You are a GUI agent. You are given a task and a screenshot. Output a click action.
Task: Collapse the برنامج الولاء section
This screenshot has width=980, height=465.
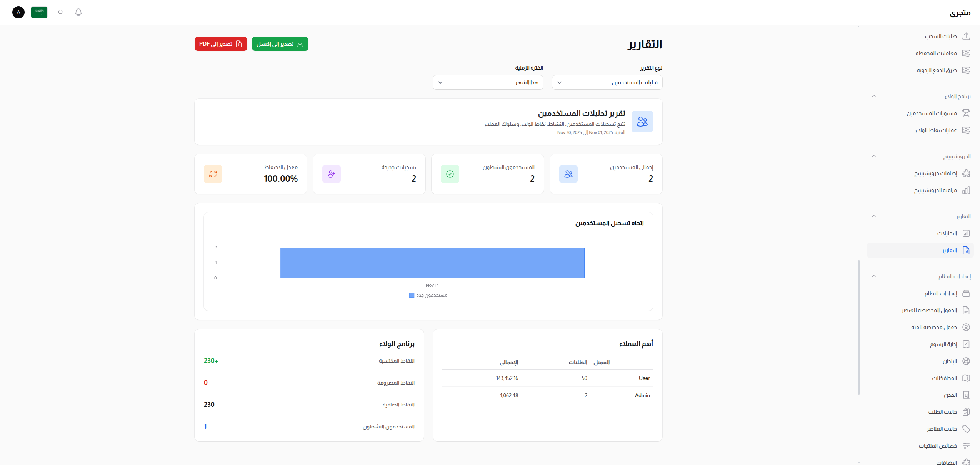coord(874,96)
